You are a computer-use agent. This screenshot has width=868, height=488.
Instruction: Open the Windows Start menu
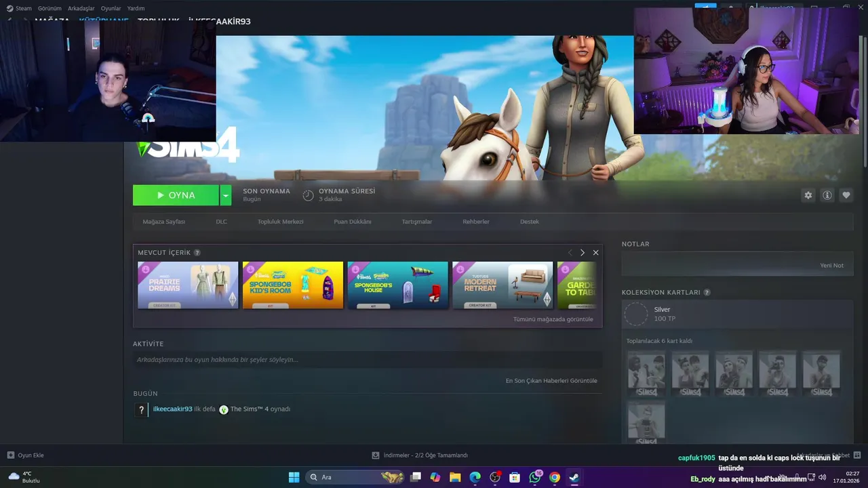coord(294,477)
